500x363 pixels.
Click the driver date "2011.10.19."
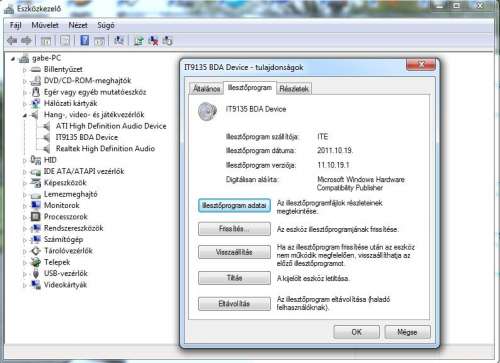[335, 151]
